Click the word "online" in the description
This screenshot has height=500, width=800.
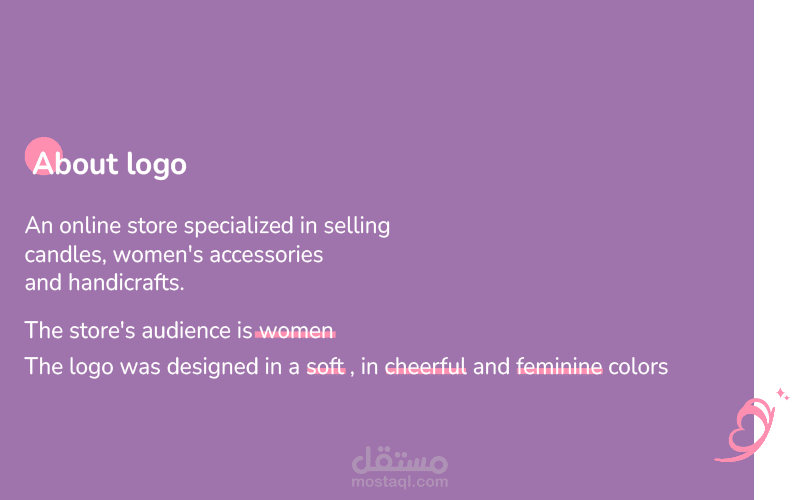(92, 225)
